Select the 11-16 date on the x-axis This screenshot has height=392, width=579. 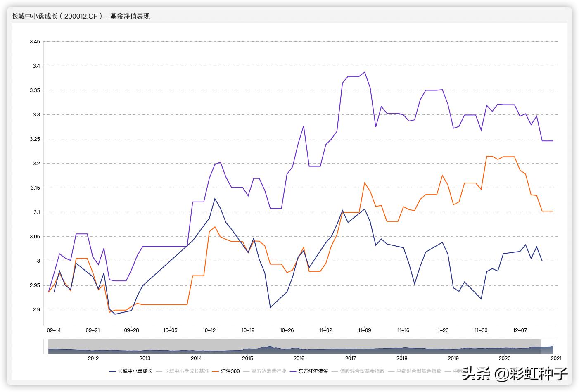(x=403, y=330)
